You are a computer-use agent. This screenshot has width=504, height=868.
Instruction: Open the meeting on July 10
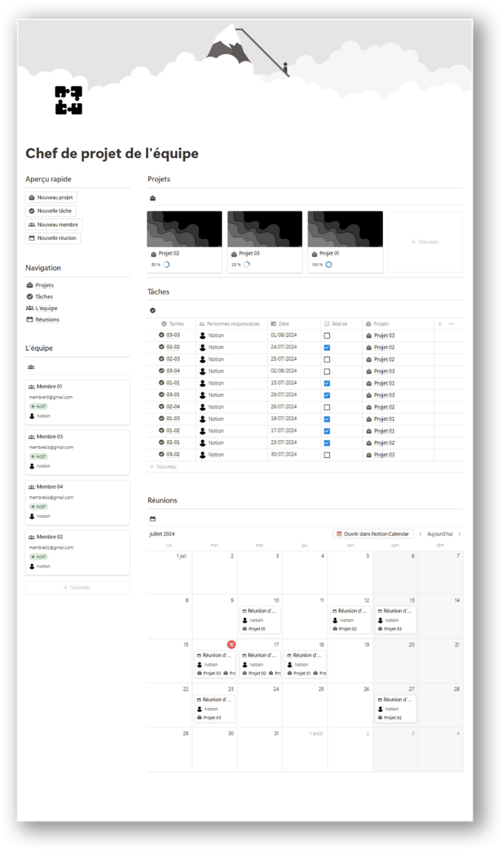point(260,620)
